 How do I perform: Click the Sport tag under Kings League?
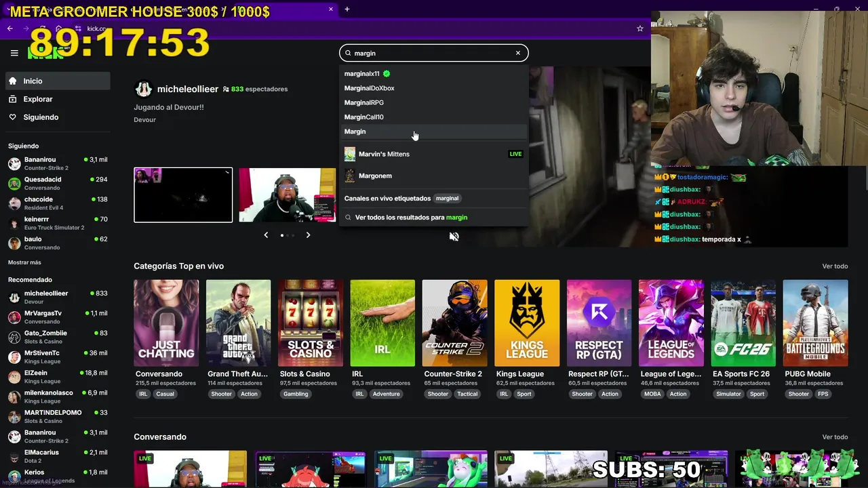pos(524,394)
